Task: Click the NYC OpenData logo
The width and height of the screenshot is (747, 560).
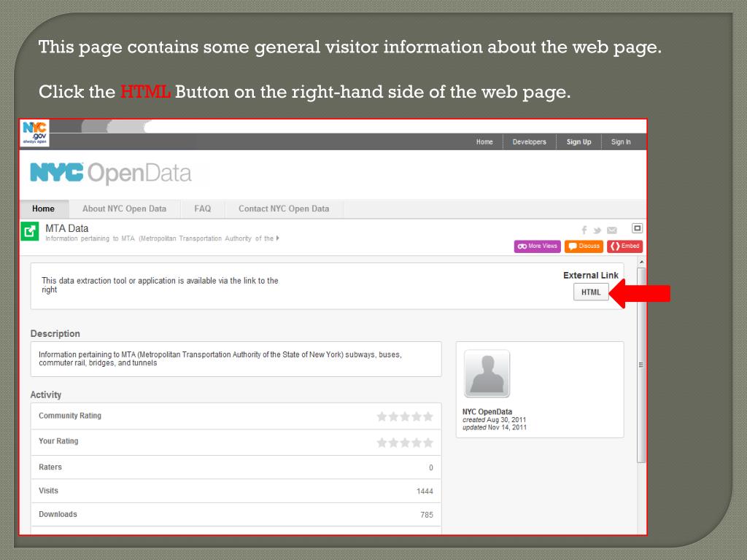Action: (x=111, y=173)
